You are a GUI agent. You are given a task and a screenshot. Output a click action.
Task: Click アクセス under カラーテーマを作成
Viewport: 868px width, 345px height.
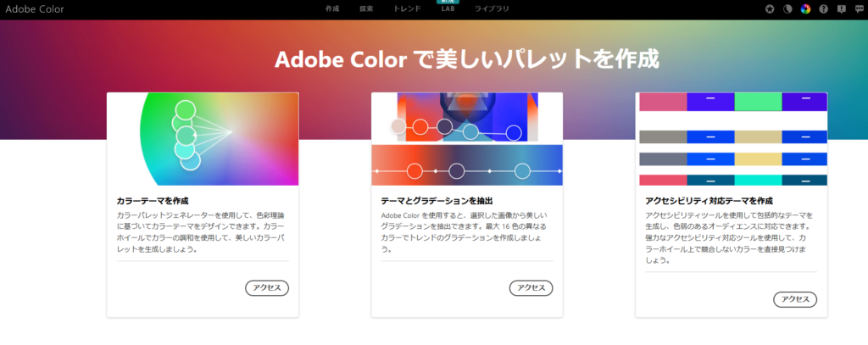point(267,288)
